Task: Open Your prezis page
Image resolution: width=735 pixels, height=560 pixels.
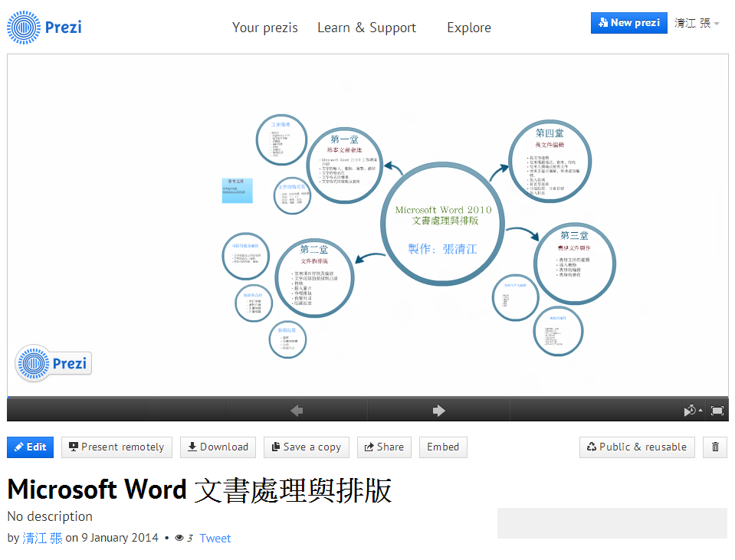Action: (x=265, y=28)
